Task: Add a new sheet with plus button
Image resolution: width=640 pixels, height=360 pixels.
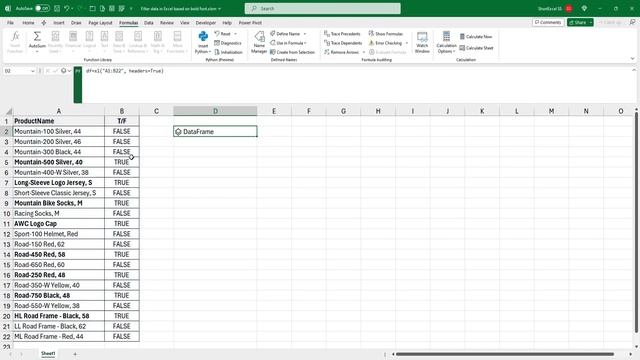Action: coord(75,354)
